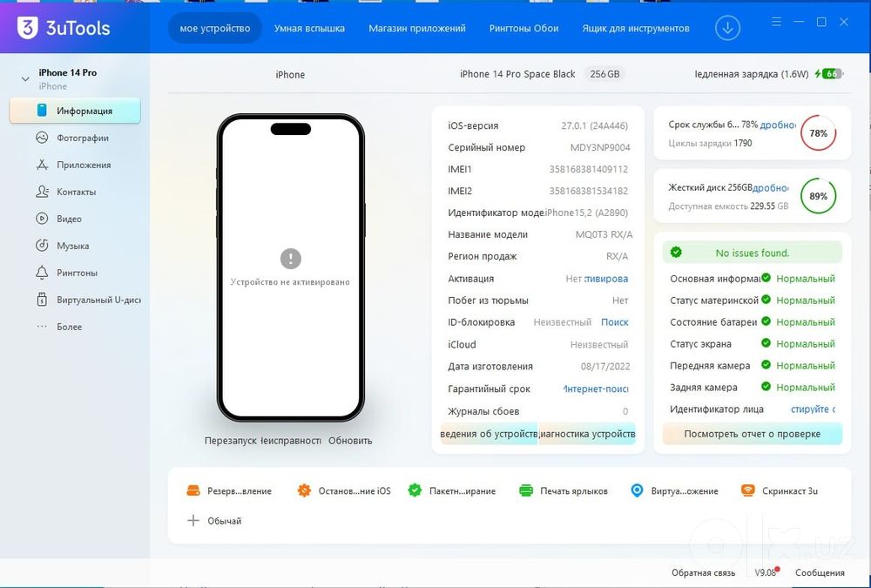Image resolution: width=871 pixels, height=588 pixels.
Task: Click the warning exclamation icon on phone preview
Action: [x=291, y=259]
